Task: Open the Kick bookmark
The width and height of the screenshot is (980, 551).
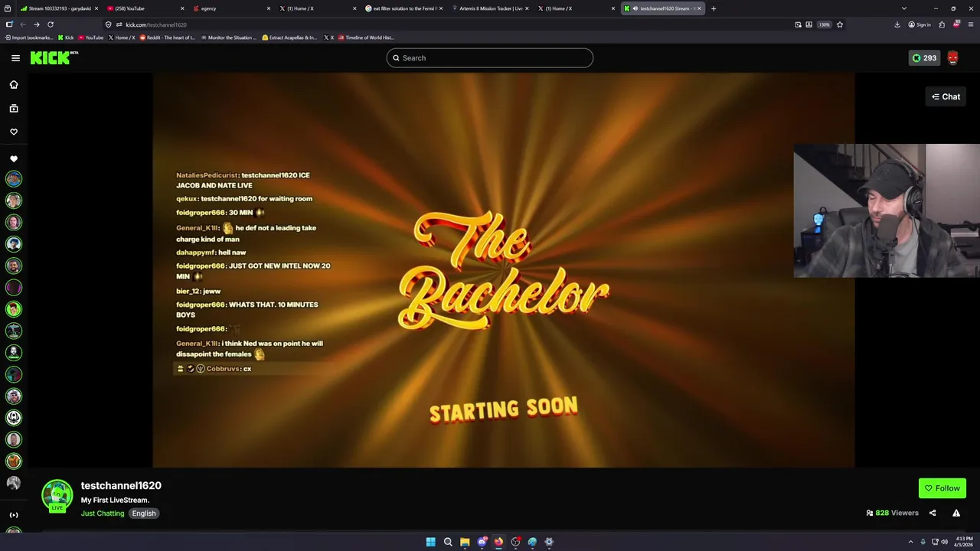Action: 67,37
